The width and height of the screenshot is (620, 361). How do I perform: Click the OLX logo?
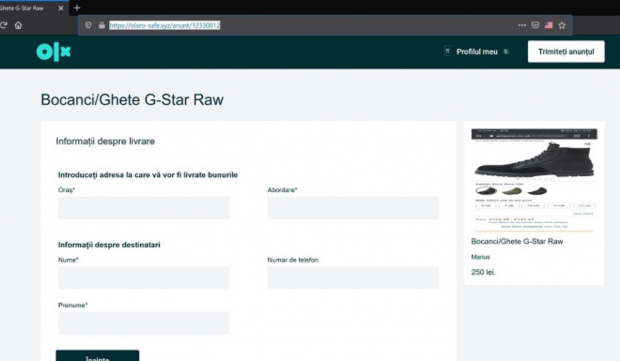tap(53, 52)
